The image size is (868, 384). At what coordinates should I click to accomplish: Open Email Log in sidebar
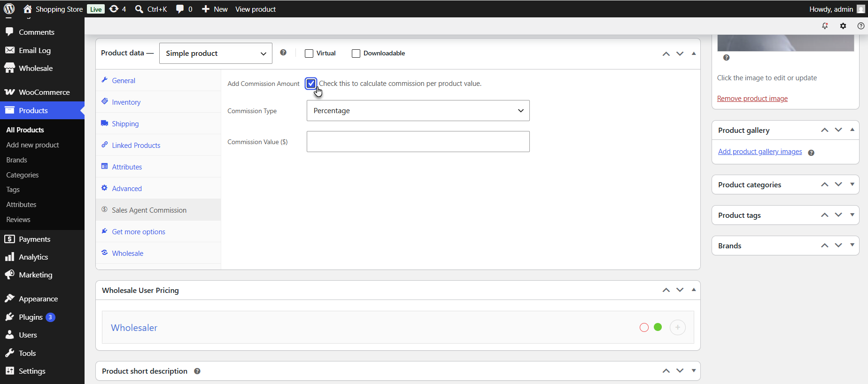pos(42,50)
